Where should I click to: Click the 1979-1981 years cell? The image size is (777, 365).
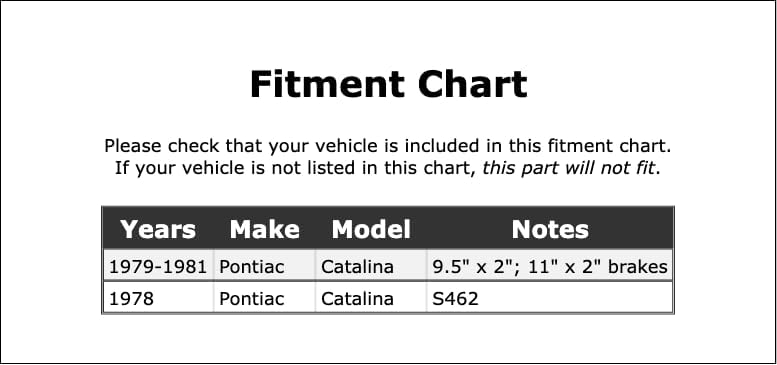click(158, 267)
